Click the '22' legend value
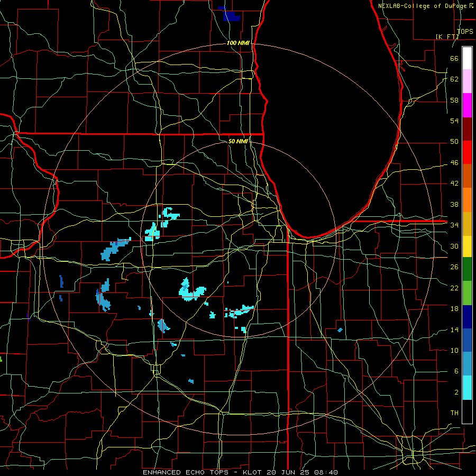 pyautogui.click(x=454, y=288)
